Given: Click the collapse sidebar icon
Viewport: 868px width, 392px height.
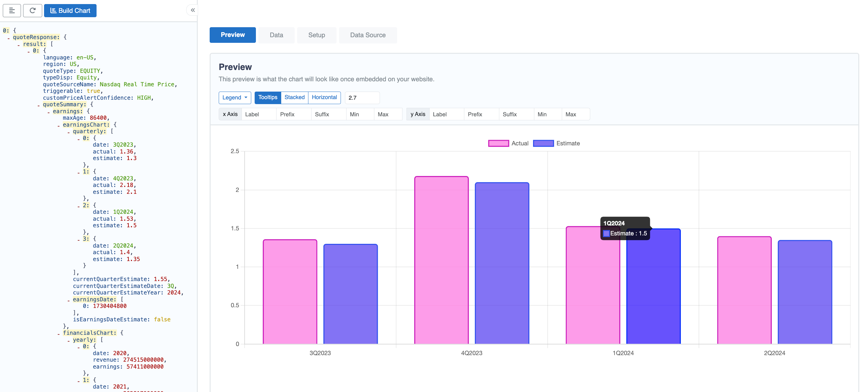Looking at the screenshot, I should tap(193, 10).
